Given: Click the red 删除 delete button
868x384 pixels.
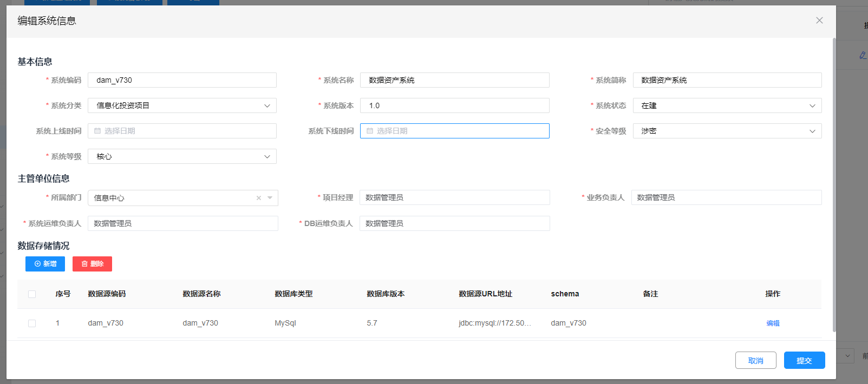Looking at the screenshot, I should (92, 264).
